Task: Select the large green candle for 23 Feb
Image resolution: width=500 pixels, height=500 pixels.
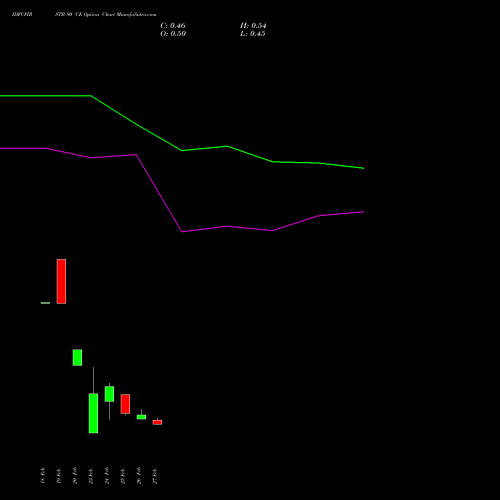Action: click(93, 413)
